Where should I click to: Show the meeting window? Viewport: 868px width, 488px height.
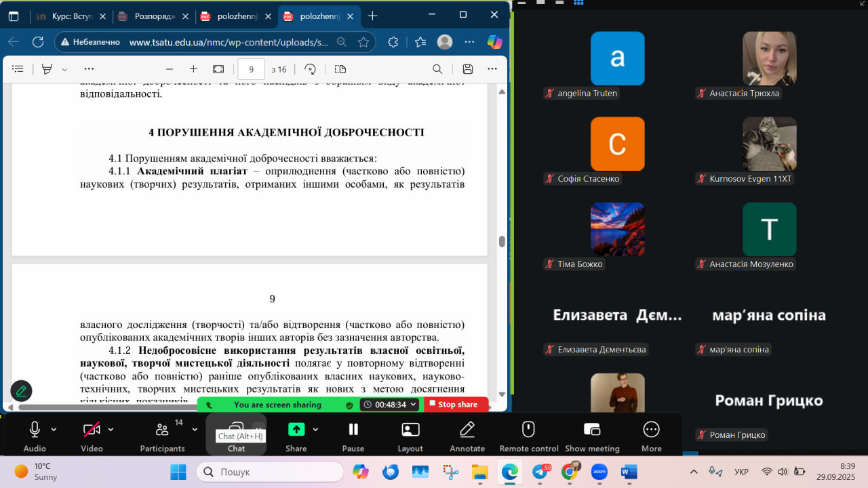coord(592,435)
